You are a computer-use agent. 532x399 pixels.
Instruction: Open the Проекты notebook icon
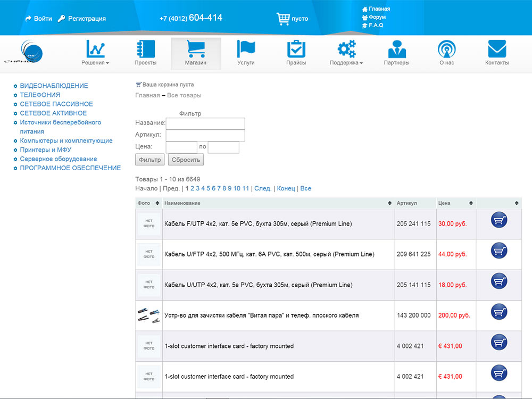[x=146, y=49]
